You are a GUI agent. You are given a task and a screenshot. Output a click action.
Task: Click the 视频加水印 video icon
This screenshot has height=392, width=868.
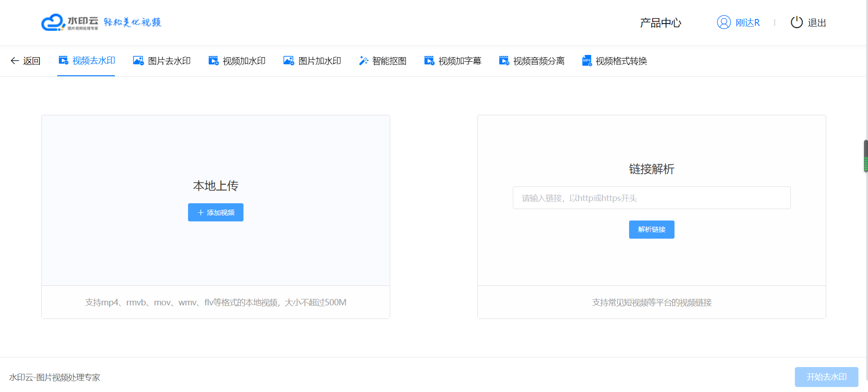pyautogui.click(x=213, y=61)
